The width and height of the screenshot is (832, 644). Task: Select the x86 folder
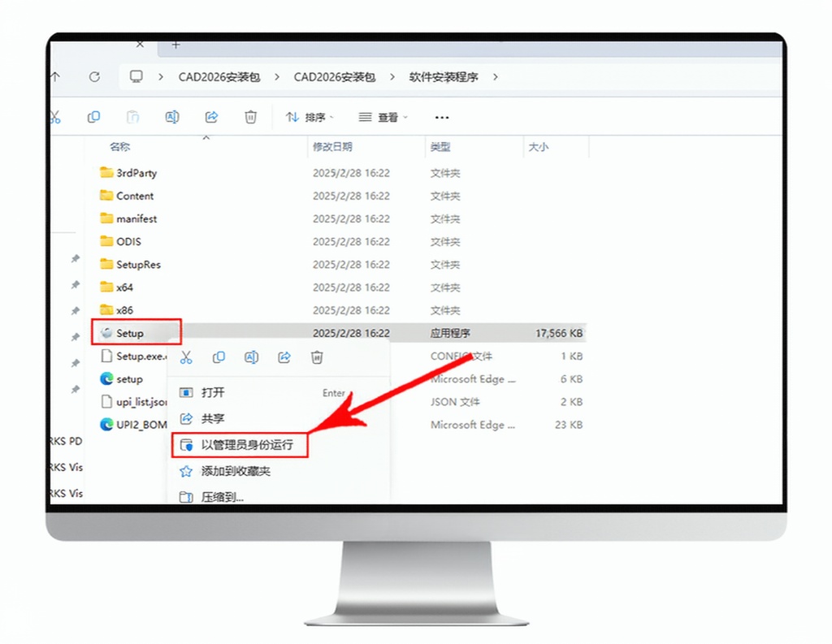click(x=116, y=309)
